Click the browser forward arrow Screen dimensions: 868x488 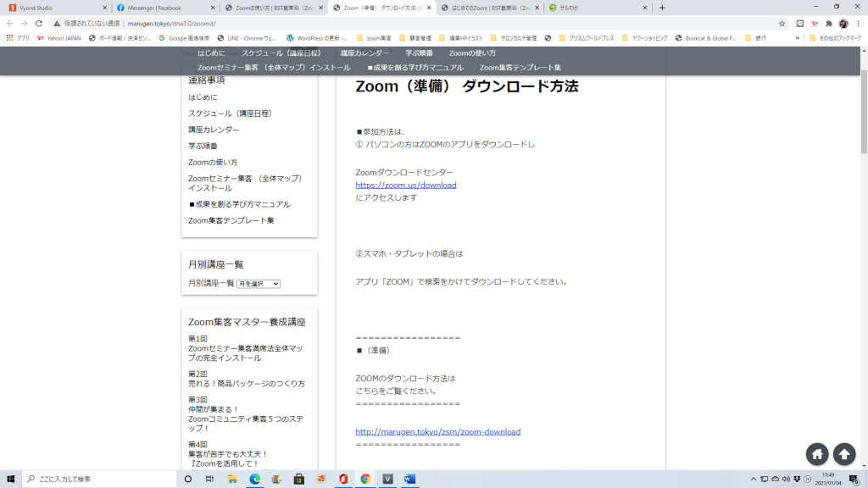point(25,23)
